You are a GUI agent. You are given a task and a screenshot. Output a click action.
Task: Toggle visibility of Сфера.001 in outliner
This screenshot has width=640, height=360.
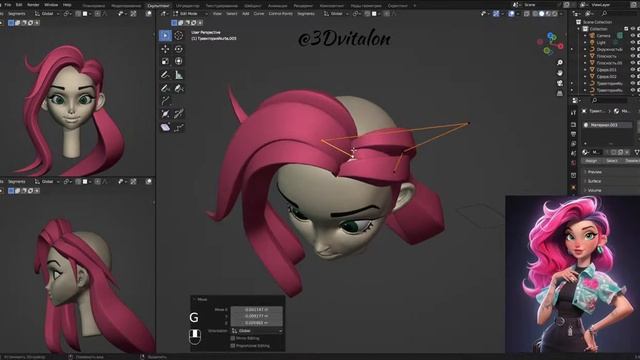click(x=633, y=70)
